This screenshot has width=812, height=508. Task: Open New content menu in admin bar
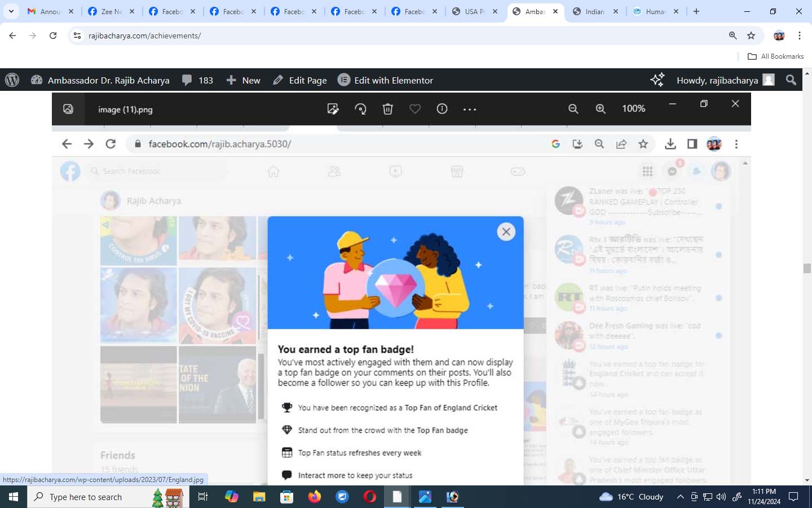coord(243,80)
